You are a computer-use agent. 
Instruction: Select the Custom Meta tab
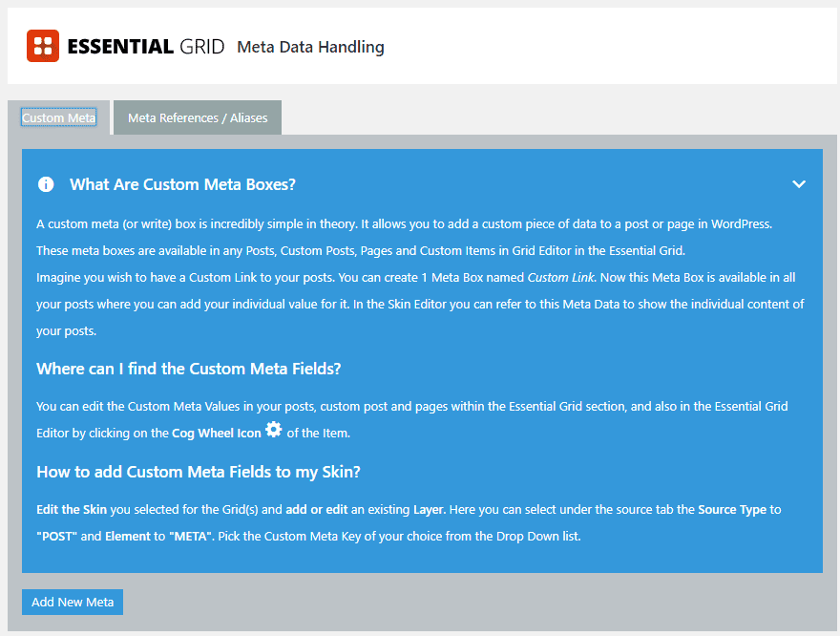pos(59,118)
